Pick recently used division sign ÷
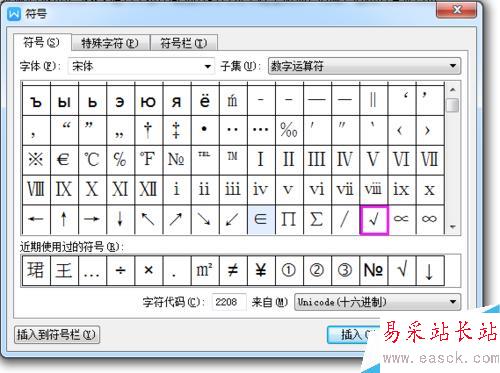The height and width of the screenshot is (373, 500). (121, 271)
